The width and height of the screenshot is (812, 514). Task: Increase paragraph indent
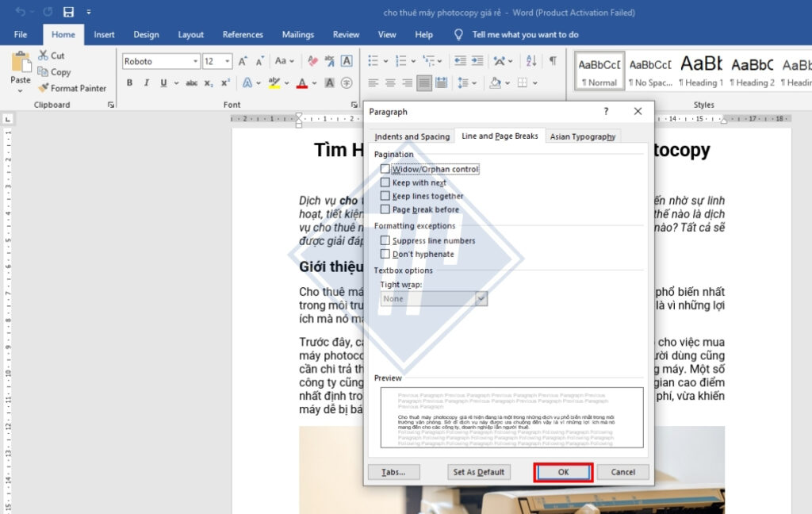point(477,61)
